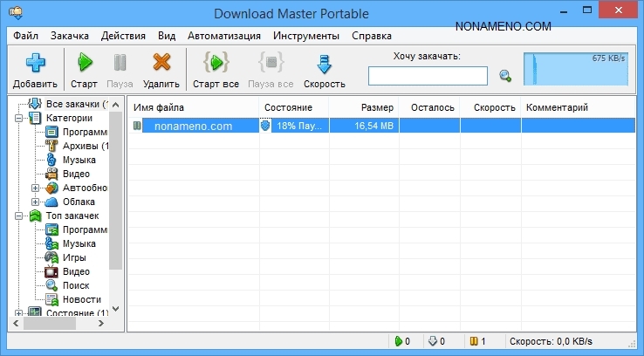Select Все закачки in the tree
This screenshot has height=356, width=644.
pyautogui.click(x=77, y=104)
